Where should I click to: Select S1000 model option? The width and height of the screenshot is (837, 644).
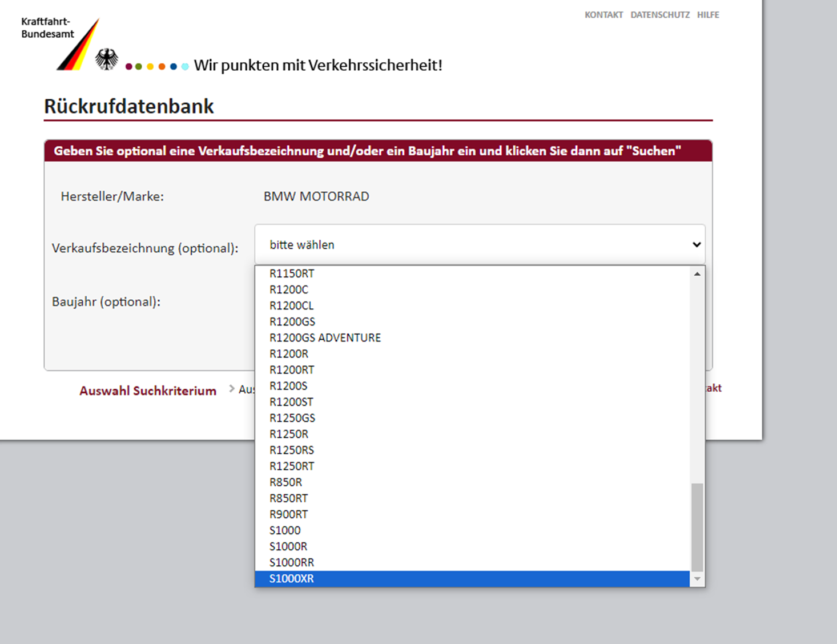click(x=472, y=530)
